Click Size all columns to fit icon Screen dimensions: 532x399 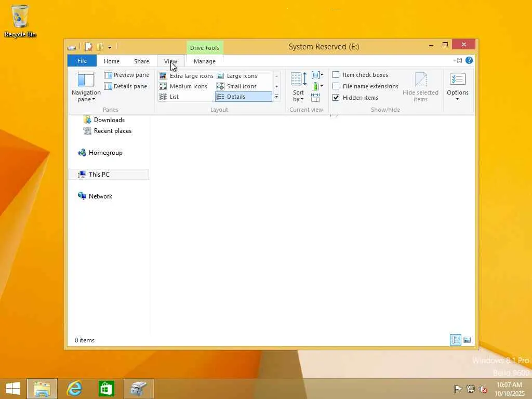[315, 97]
